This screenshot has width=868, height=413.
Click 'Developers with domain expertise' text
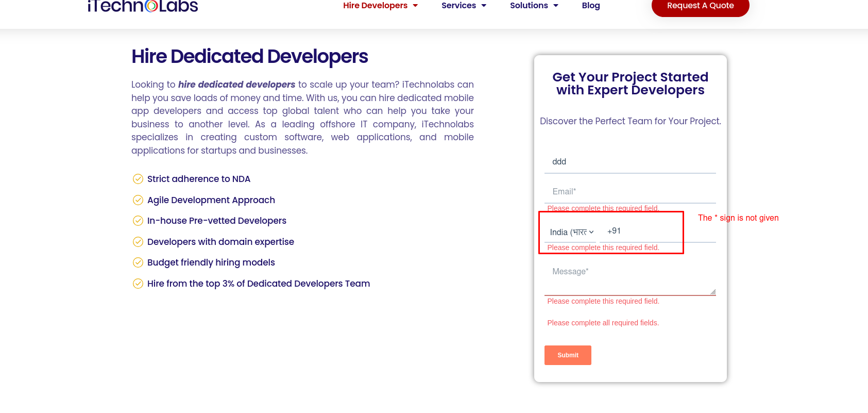220,242
